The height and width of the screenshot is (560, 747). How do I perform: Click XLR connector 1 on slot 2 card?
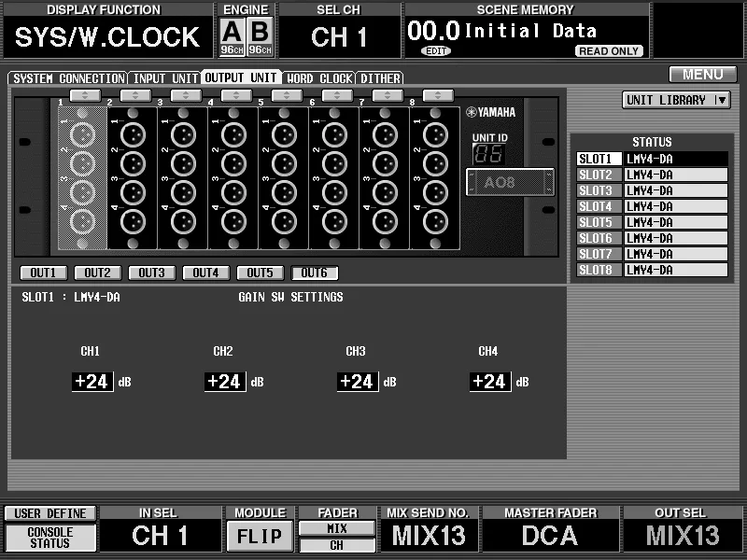(x=133, y=134)
